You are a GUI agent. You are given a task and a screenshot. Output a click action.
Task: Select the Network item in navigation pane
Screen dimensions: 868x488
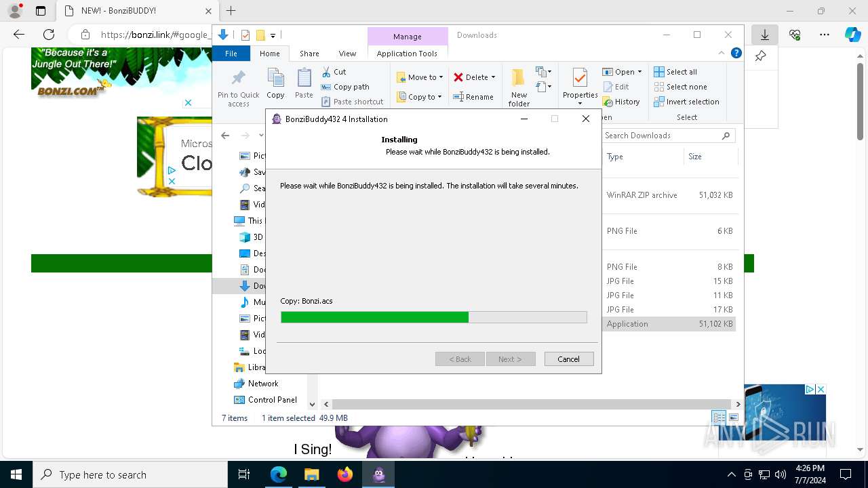click(x=262, y=384)
